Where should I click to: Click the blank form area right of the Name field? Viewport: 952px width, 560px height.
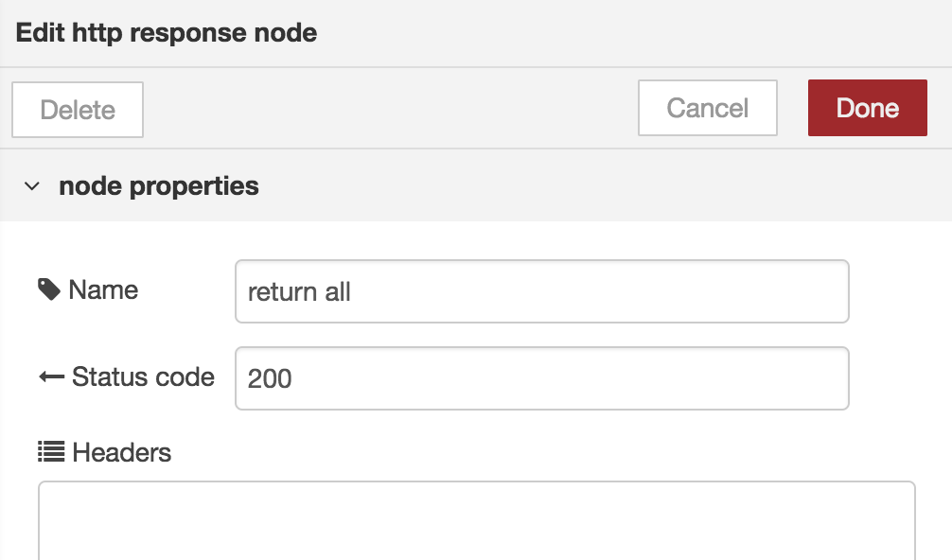(900, 291)
